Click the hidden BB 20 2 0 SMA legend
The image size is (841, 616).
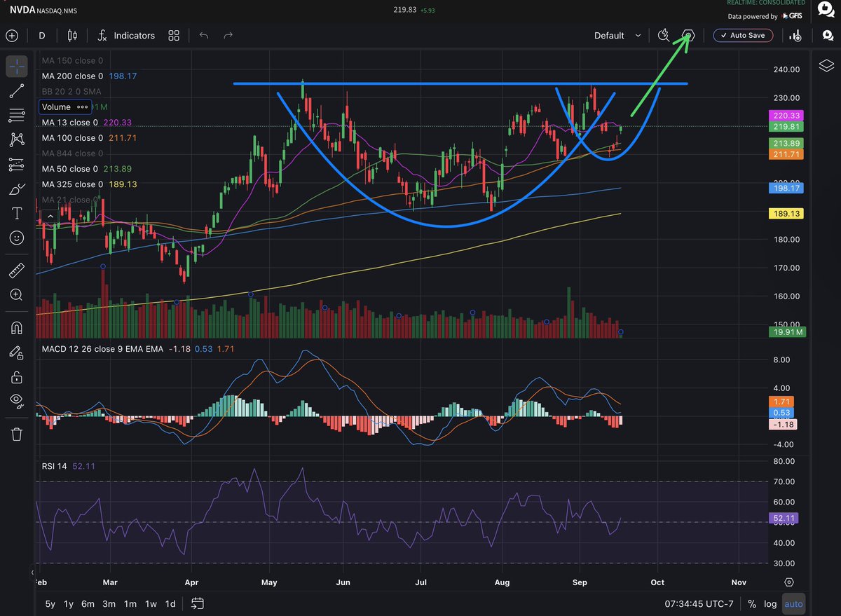tap(71, 91)
